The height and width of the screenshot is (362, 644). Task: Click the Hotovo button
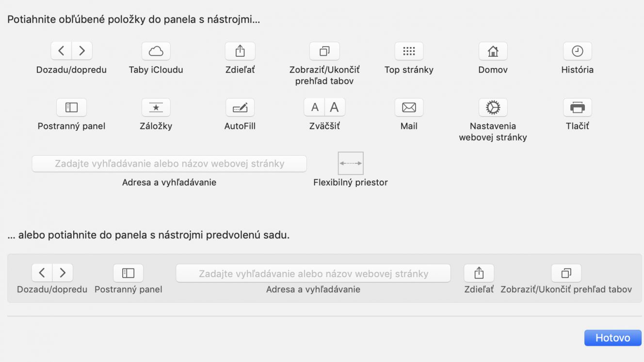[x=613, y=338]
